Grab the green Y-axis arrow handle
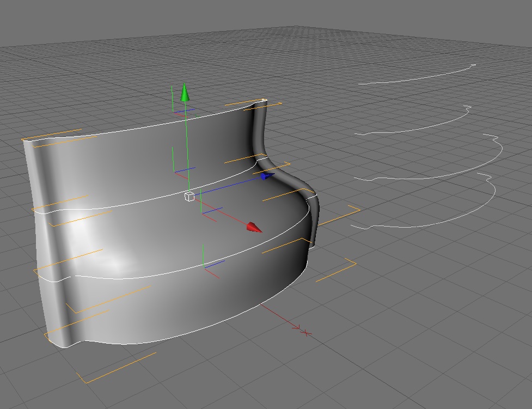This screenshot has width=532, height=409. (185, 93)
